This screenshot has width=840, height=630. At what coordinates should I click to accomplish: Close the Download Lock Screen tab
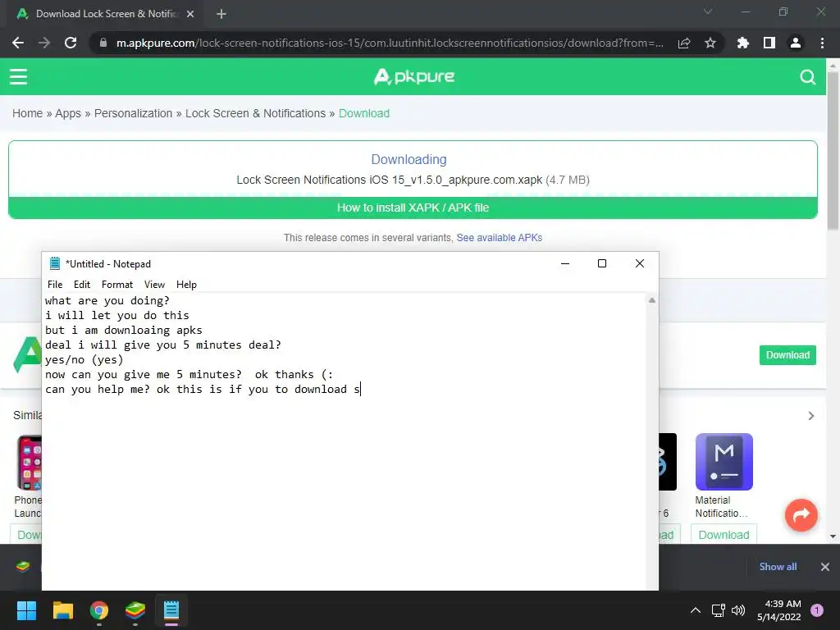click(x=190, y=14)
